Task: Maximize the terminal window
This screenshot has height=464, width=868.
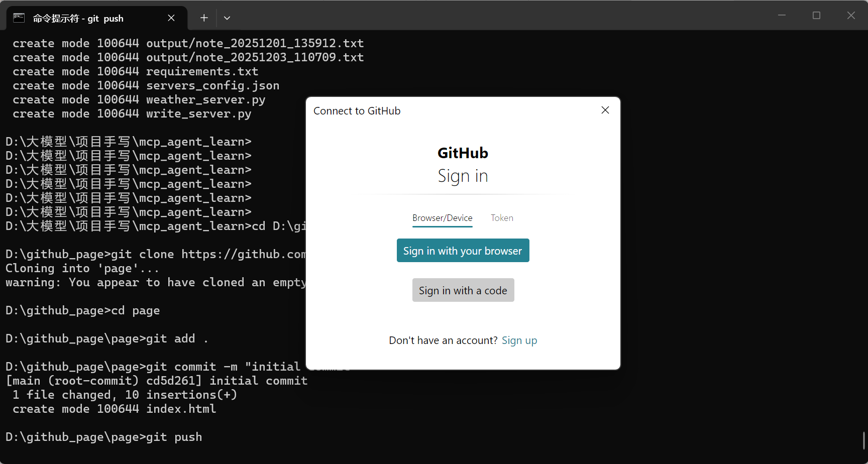Action: click(816, 16)
